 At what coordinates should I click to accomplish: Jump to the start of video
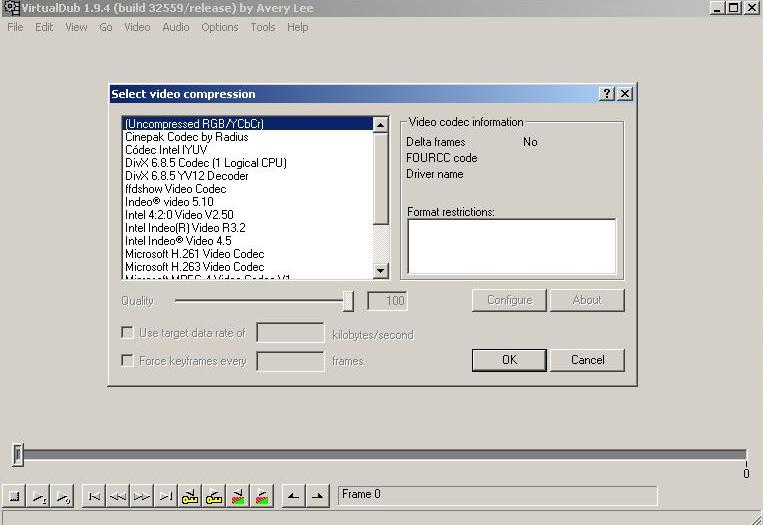point(94,496)
